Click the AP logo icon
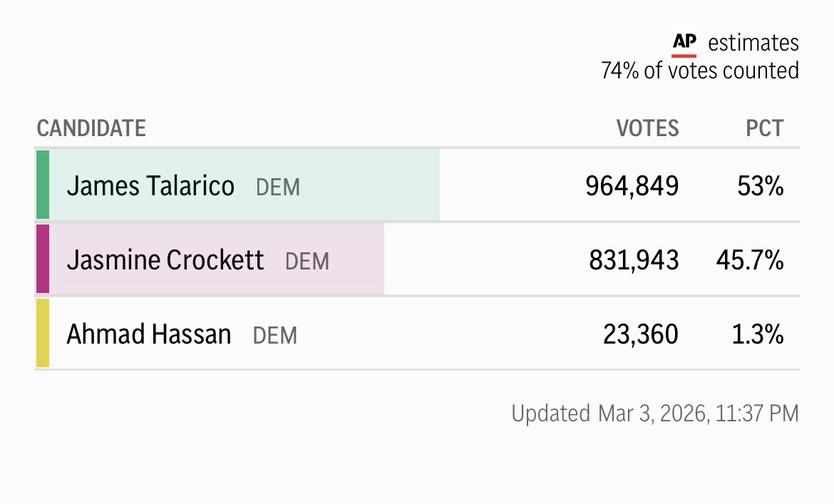 pos(684,43)
